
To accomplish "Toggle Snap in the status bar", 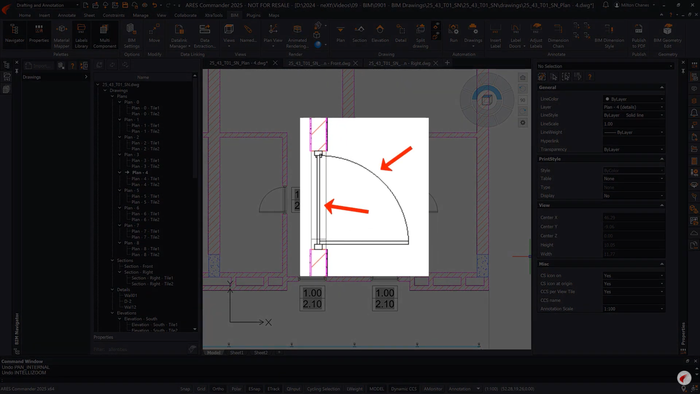I will [185, 389].
